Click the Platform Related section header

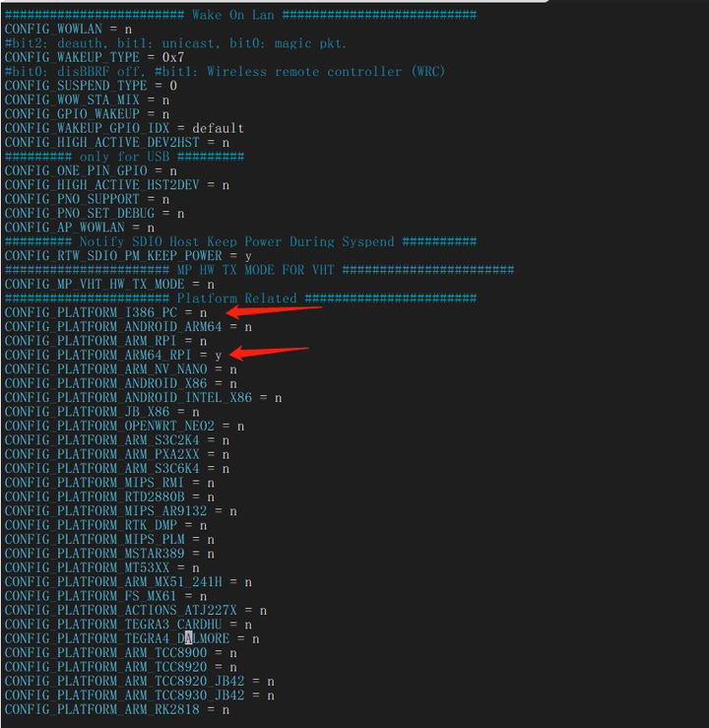point(241,298)
